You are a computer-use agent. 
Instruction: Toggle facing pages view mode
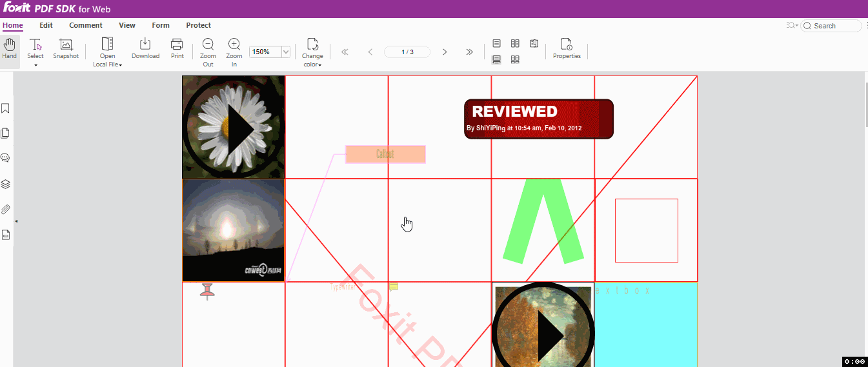515,44
